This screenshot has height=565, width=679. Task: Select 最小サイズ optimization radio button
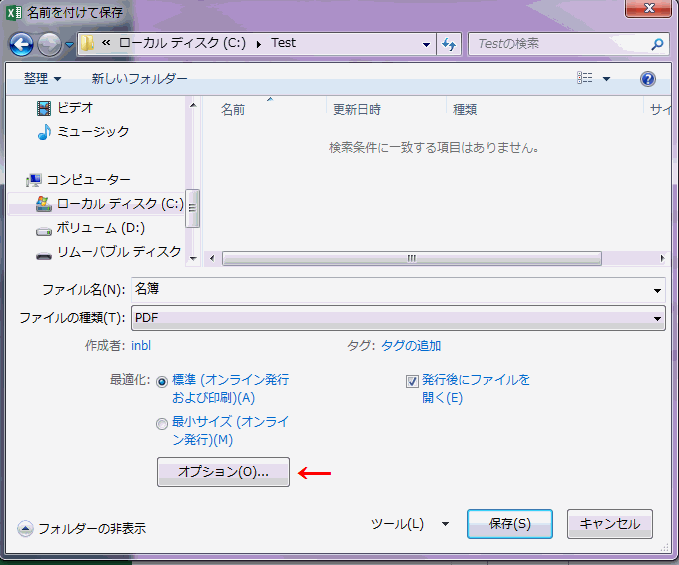(162, 423)
